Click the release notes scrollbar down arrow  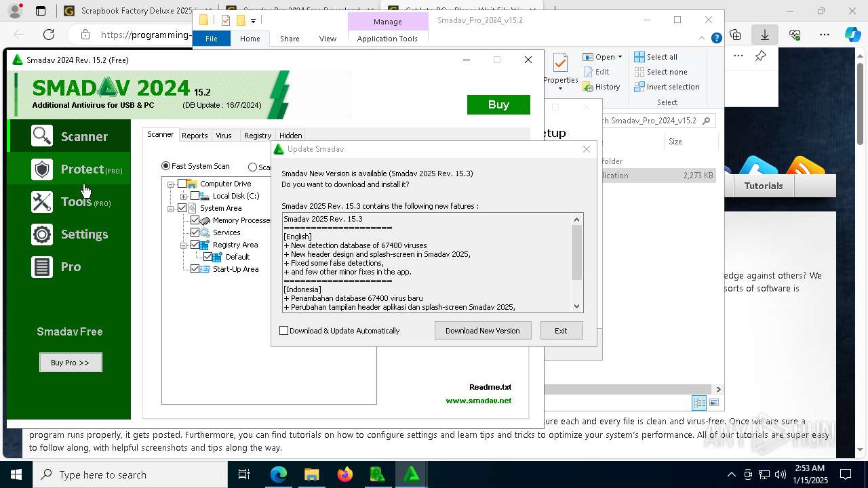(x=577, y=306)
